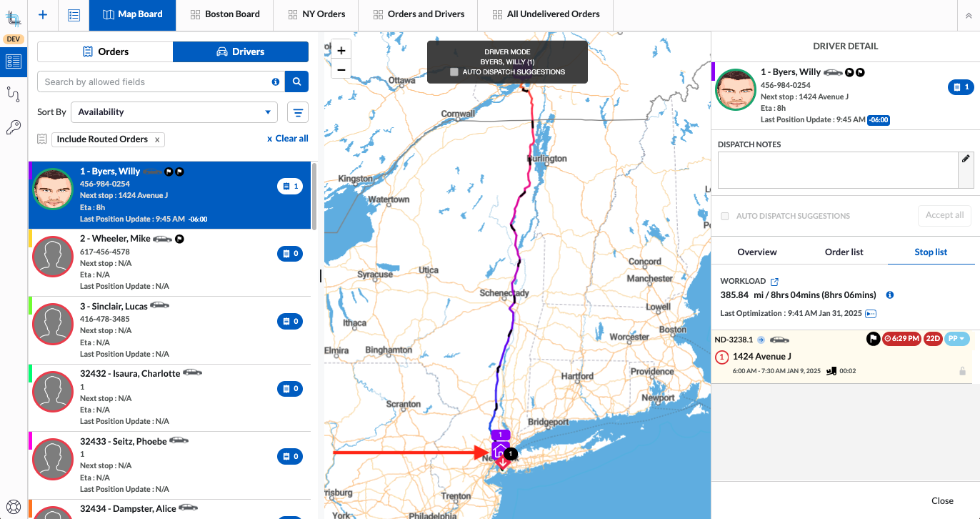Zoom in on the map
The width and height of the screenshot is (980, 519).
point(341,51)
